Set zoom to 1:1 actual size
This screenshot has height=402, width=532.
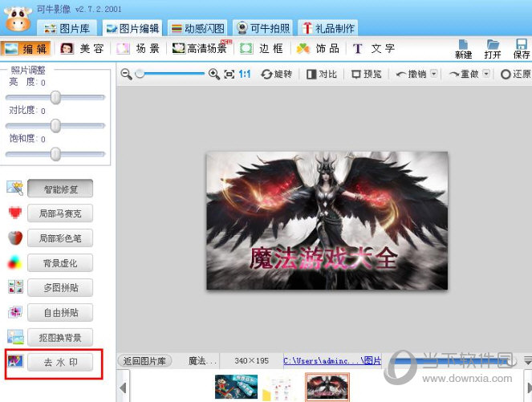click(x=245, y=74)
